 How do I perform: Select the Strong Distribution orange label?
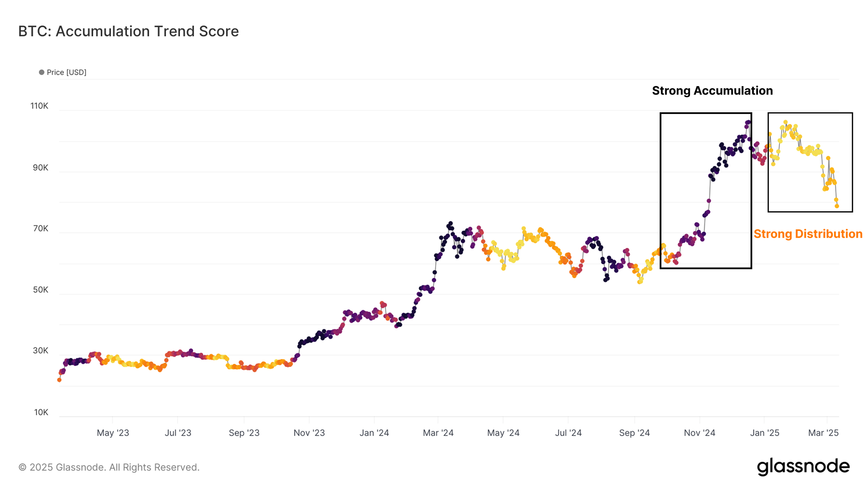coord(808,234)
